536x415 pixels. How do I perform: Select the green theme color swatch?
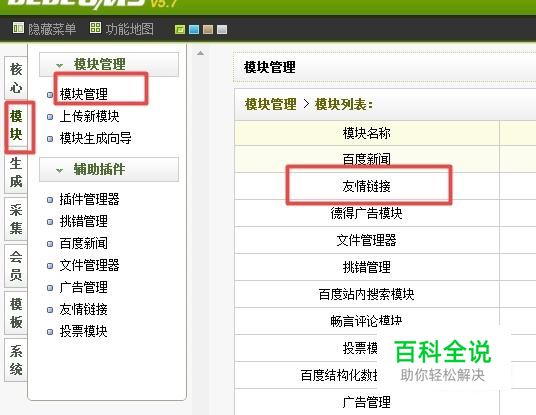[180, 30]
